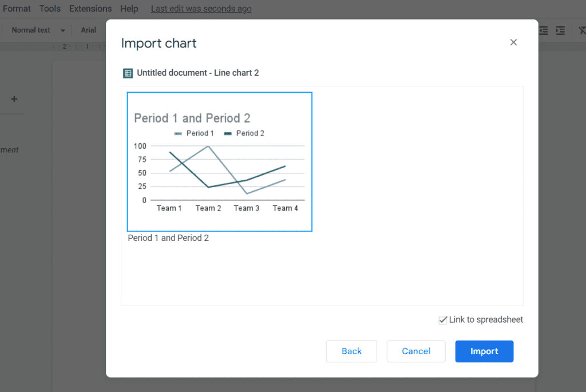
Task: Click the clear formatting toolbar icon
Action: pos(581,30)
